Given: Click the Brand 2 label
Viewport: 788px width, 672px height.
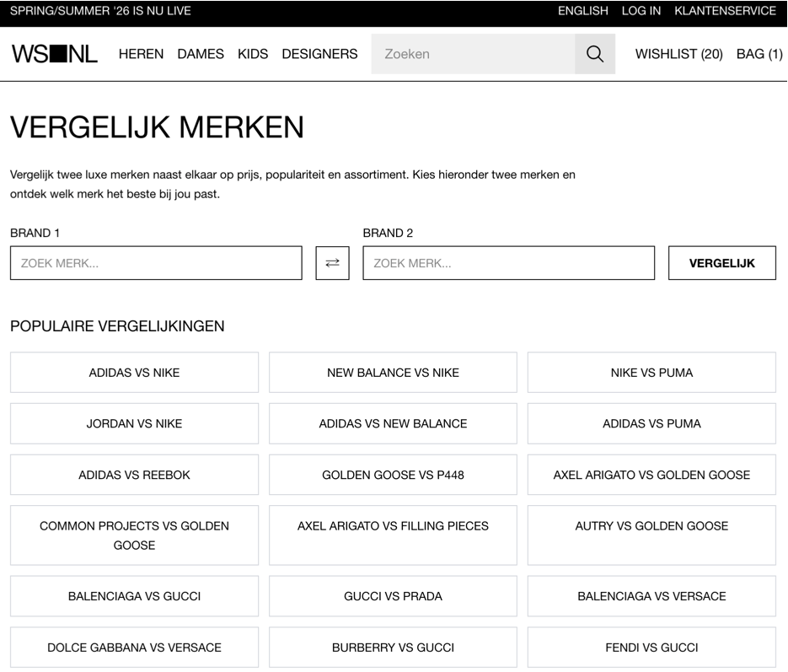Looking at the screenshot, I should (x=388, y=234).
